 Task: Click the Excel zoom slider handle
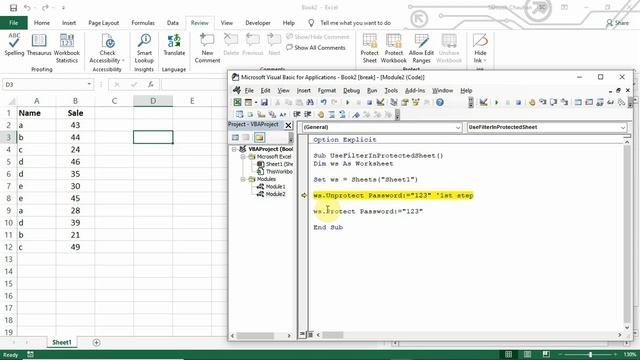coord(590,354)
